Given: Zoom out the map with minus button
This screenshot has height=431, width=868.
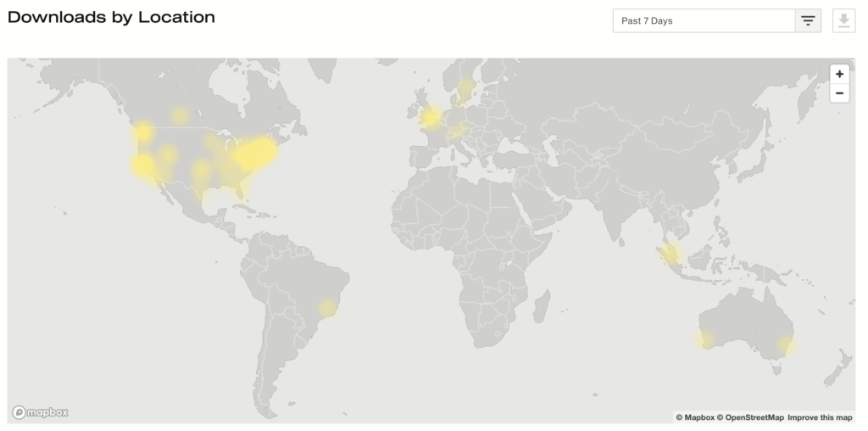Looking at the screenshot, I should [839, 93].
